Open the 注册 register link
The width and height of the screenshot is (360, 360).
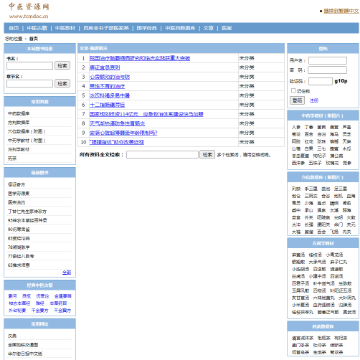pos(314,100)
